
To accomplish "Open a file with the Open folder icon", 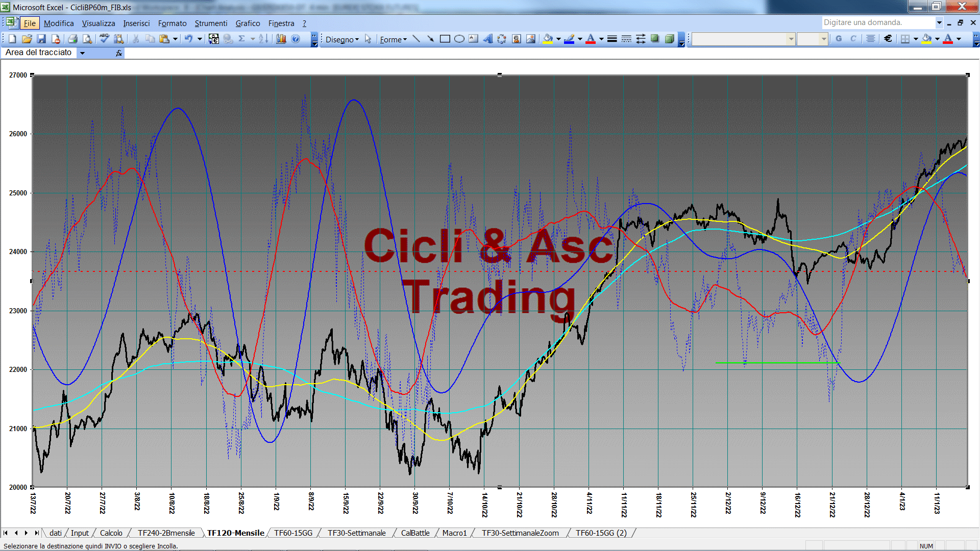I will pyautogui.click(x=27, y=39).
